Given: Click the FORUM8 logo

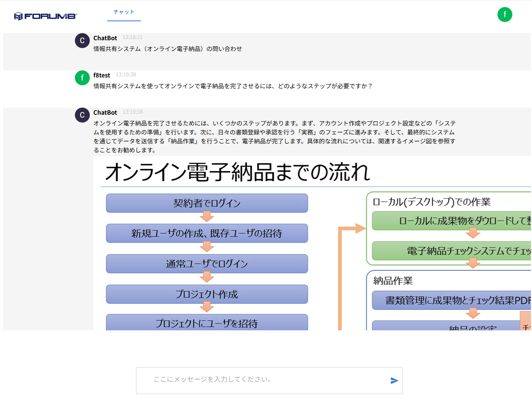Looking at the screenshot, I should [x=45, y=16].
